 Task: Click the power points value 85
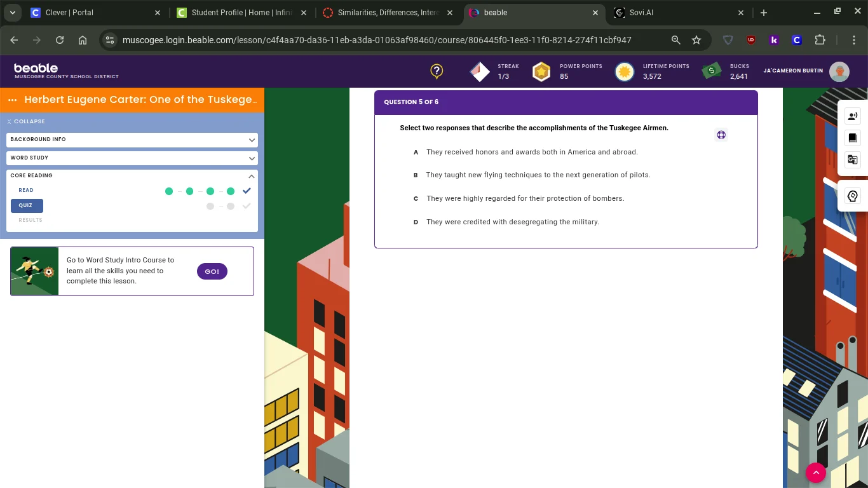pyautogui.click(x=564, y=76)
